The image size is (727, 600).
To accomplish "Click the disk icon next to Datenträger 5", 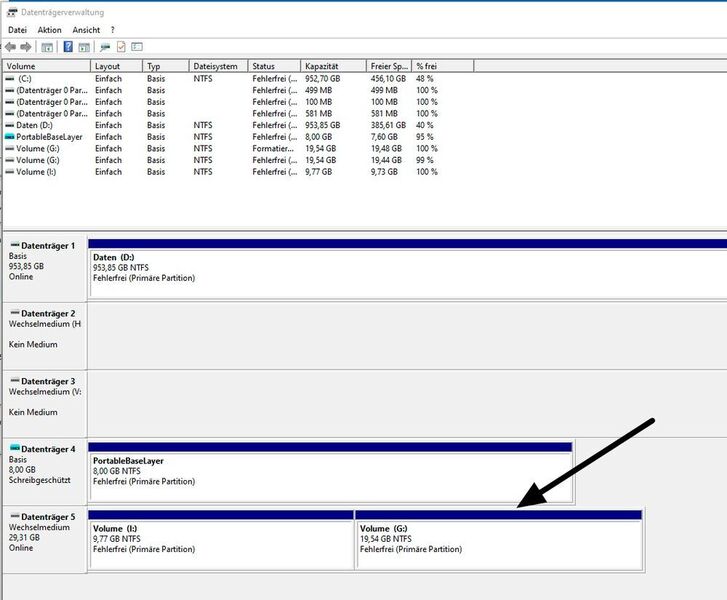I will (15, 516).
